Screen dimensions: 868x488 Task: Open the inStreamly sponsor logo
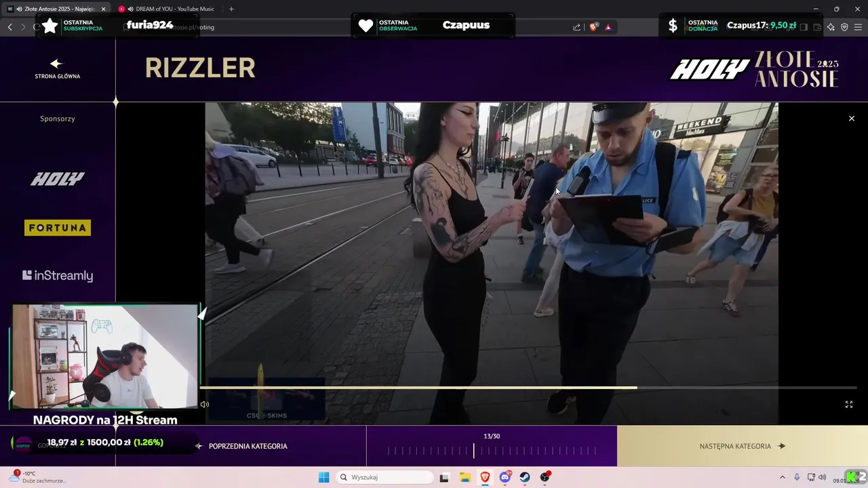[x=58, y=275]
